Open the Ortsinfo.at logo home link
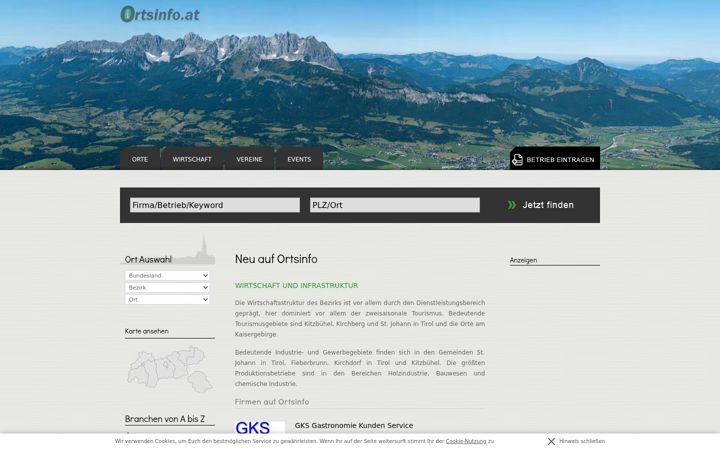Image resolution: width=720 pixels, height=450 pixels. (x=160, y=14)
